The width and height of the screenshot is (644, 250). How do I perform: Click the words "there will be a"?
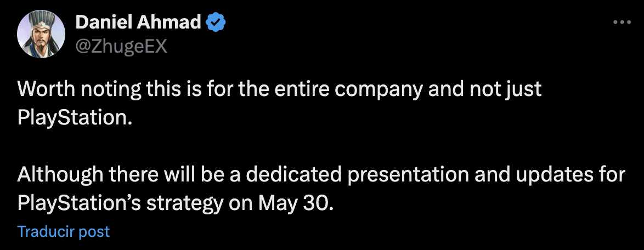(x=175, y=175)
